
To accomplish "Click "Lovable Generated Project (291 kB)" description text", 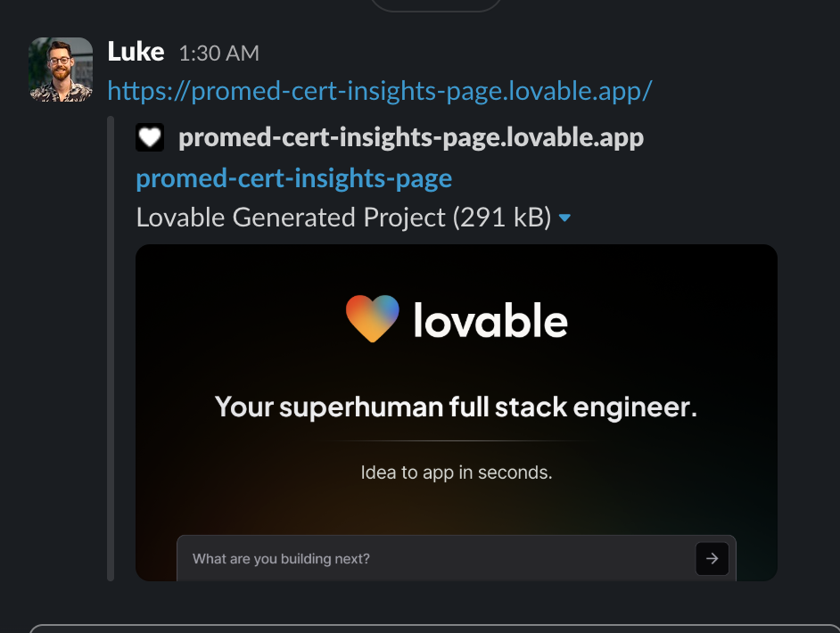I will tap(343, 218).
